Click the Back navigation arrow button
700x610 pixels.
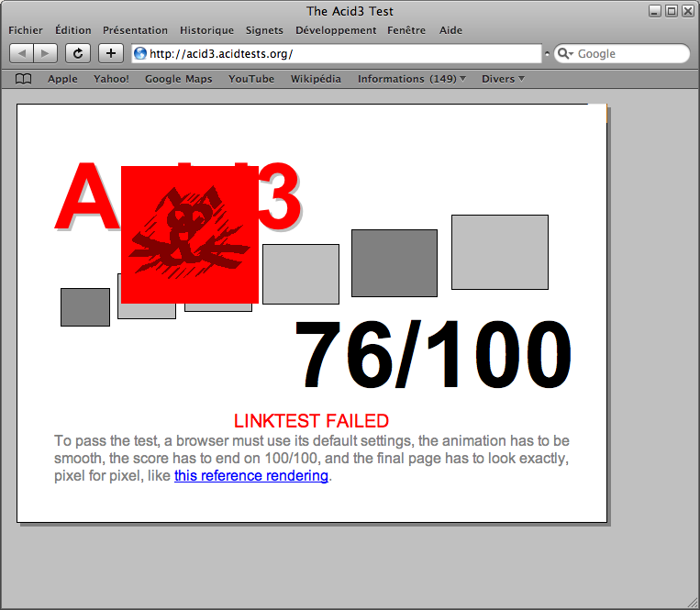22,53
